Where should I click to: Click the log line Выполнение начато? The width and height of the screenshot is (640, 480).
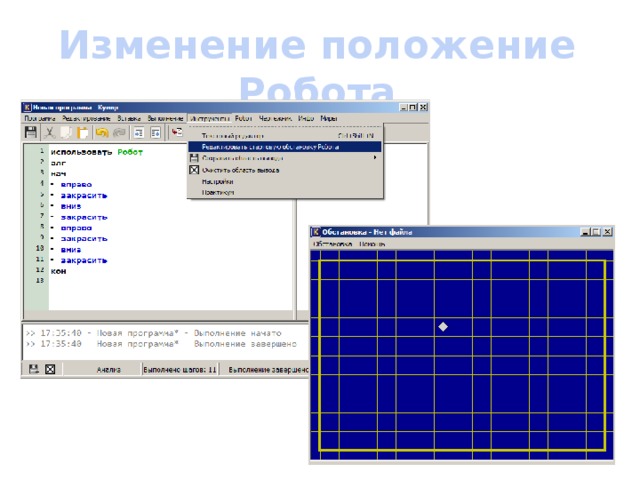(153, 333)
